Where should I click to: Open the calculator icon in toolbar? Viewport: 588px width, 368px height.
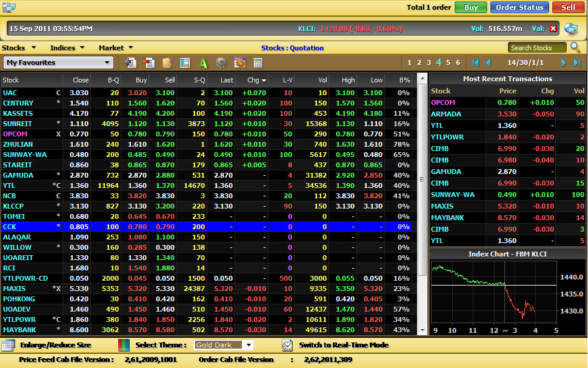click(258, 62)
